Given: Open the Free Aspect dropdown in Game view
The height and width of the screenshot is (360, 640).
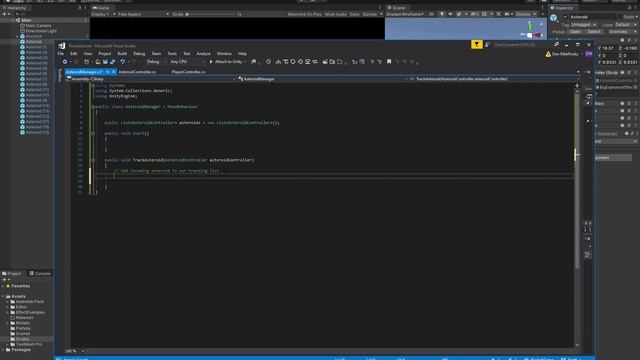Looking at the screenshot, I should [143, 14].
